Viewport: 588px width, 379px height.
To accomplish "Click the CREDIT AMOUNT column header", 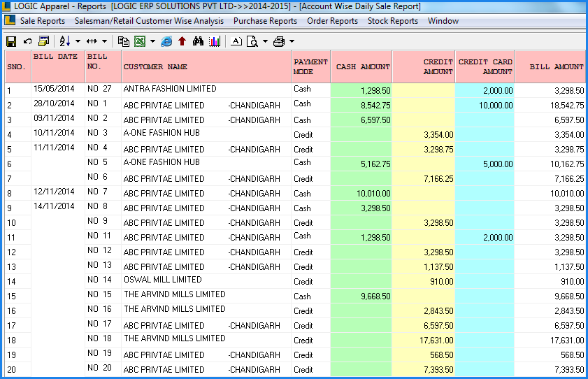I will coord(424,66).
